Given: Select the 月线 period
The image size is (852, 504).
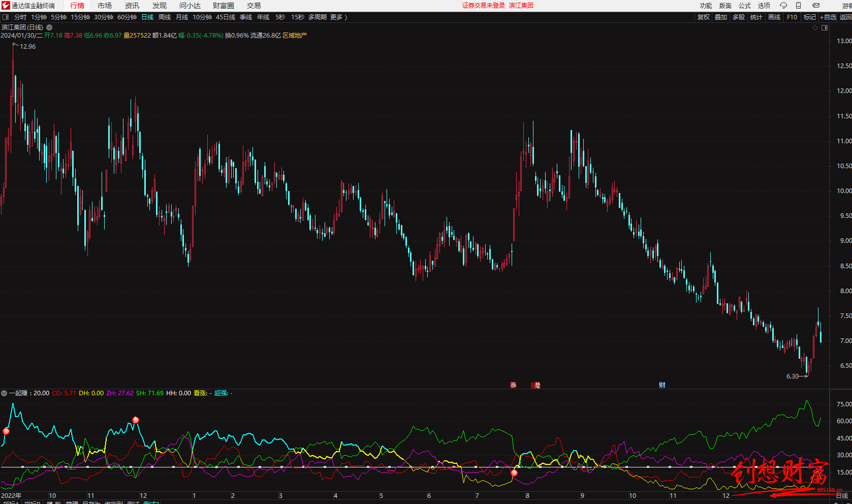Looking at the screenshot, I should click(182, 17).
